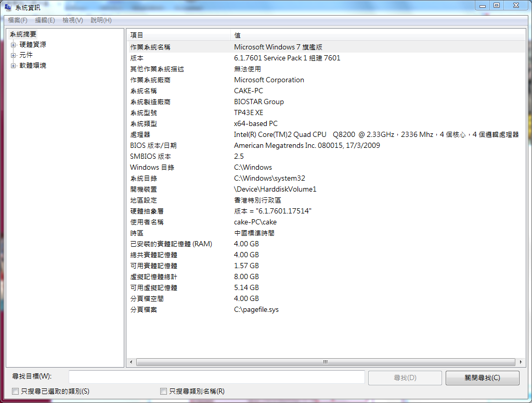Click the x64-based PC value
The width and height of the screenshot is (532, 403).
point(256,123)
